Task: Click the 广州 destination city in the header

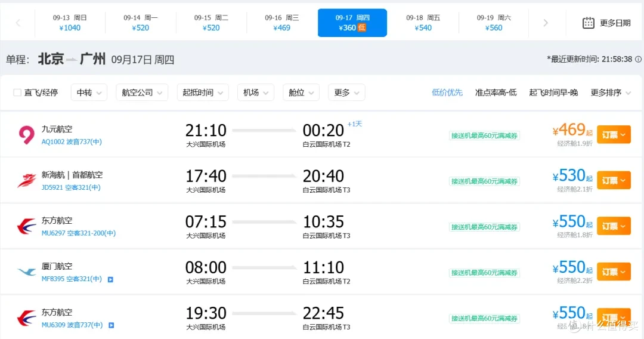Action: point(93,59)
